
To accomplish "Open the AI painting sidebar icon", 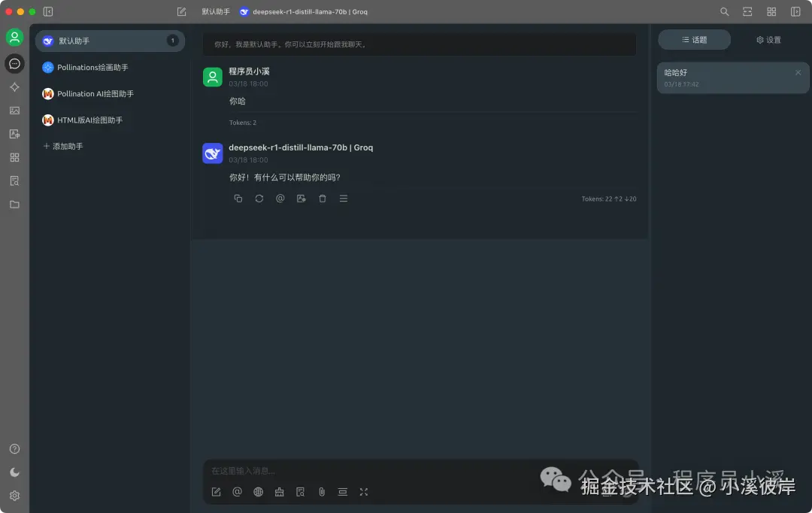I will tap(14, 111).
